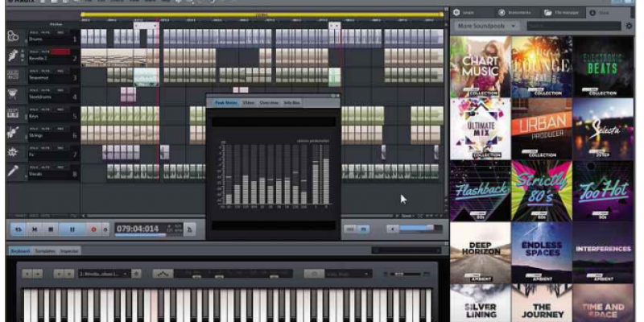Mute the Fx track
This screenshot has height=322, width=644.
click(x=45, y=147)
